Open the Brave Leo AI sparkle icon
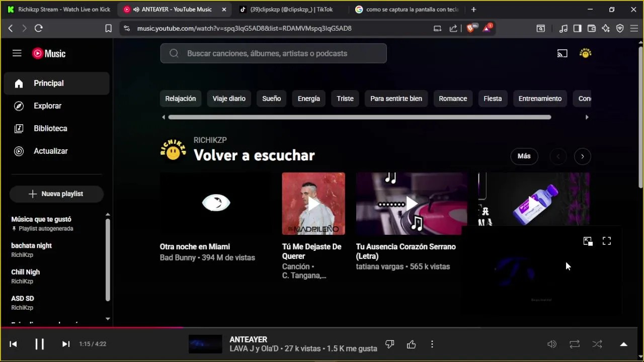The image size is (644, 362). (x=606, y=29)
